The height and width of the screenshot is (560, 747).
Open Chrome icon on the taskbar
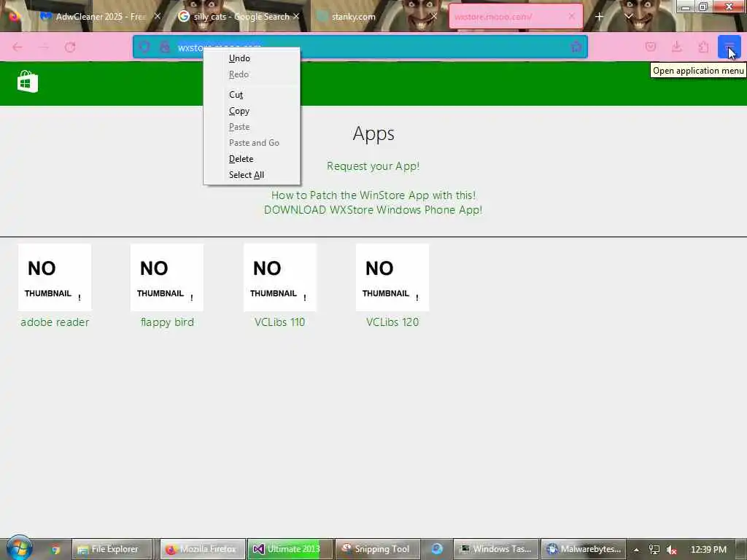(x=55, y=550)
